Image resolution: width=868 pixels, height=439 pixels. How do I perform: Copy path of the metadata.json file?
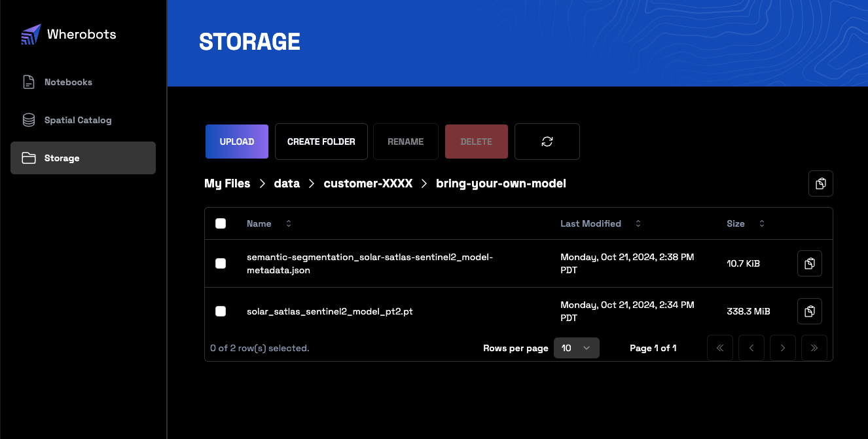coord(809,263)
